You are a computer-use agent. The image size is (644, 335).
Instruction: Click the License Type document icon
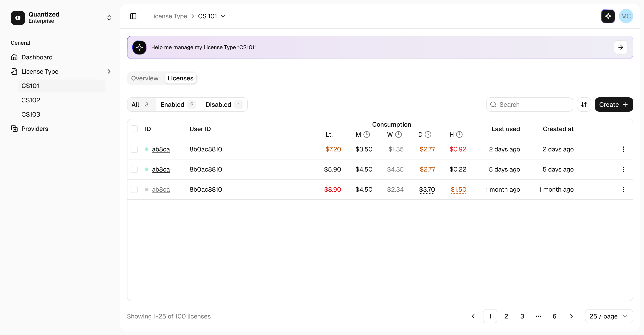14,71
